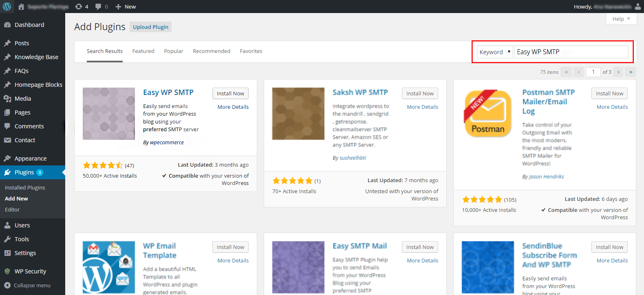
Task: Click the New plus icon in admin bar
Action: [x=118, y=7]
